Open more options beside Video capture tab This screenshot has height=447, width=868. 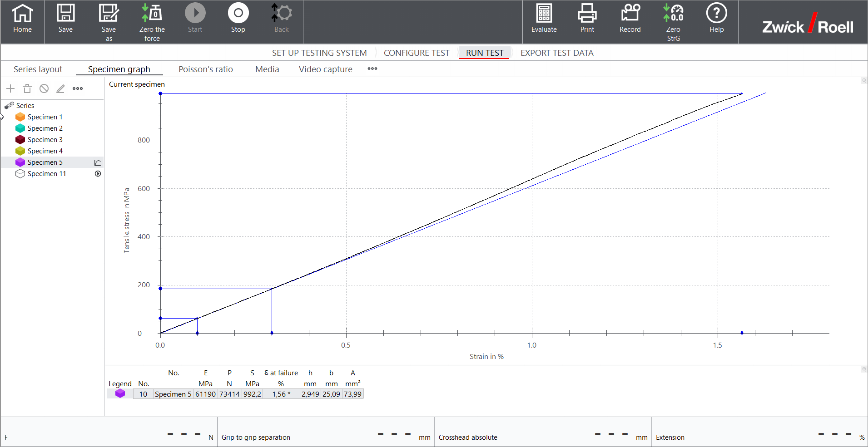tap(372, 69)
